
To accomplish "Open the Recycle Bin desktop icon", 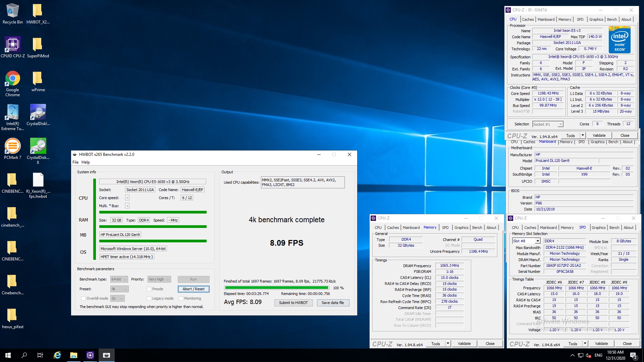I will click(x=12, y=14).
